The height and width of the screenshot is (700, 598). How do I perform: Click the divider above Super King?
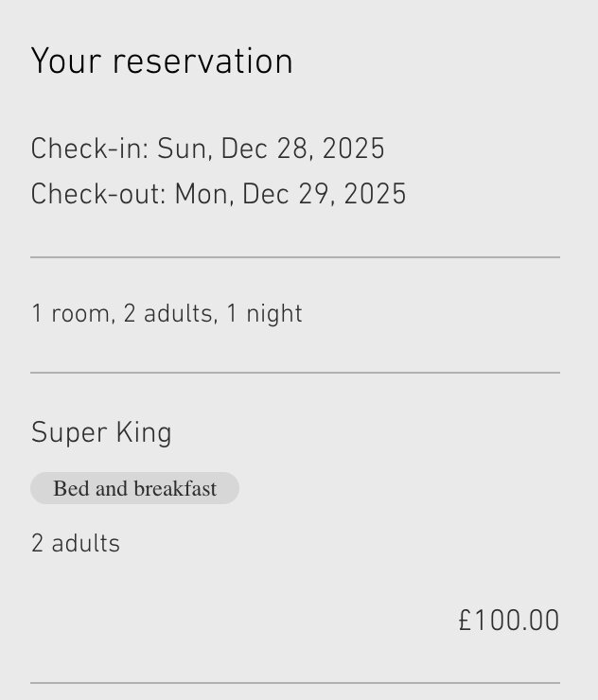(295, 373)
